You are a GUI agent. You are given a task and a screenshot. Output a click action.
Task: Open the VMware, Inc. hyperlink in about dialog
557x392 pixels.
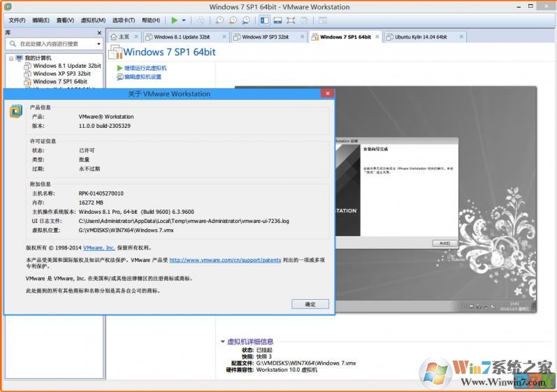click(99, 248)
